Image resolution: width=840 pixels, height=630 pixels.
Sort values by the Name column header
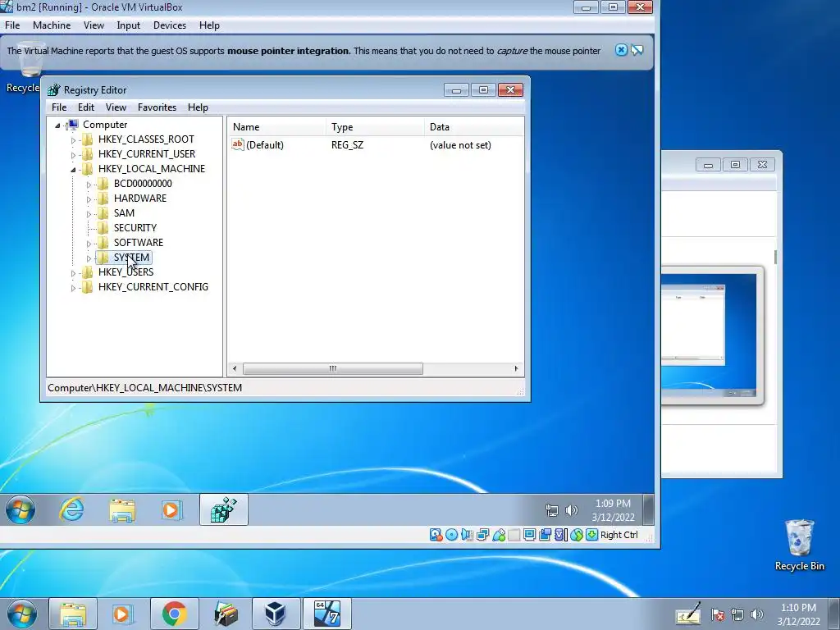pos(276,127)
